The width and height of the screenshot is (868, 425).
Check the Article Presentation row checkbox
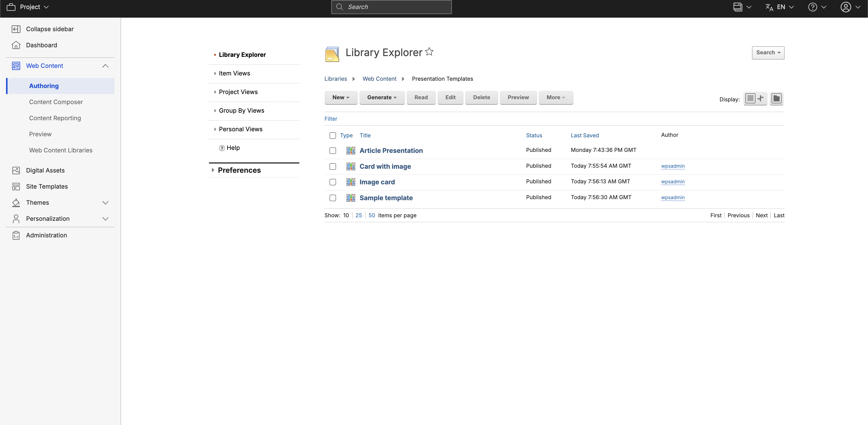click(x=333, y=151)
